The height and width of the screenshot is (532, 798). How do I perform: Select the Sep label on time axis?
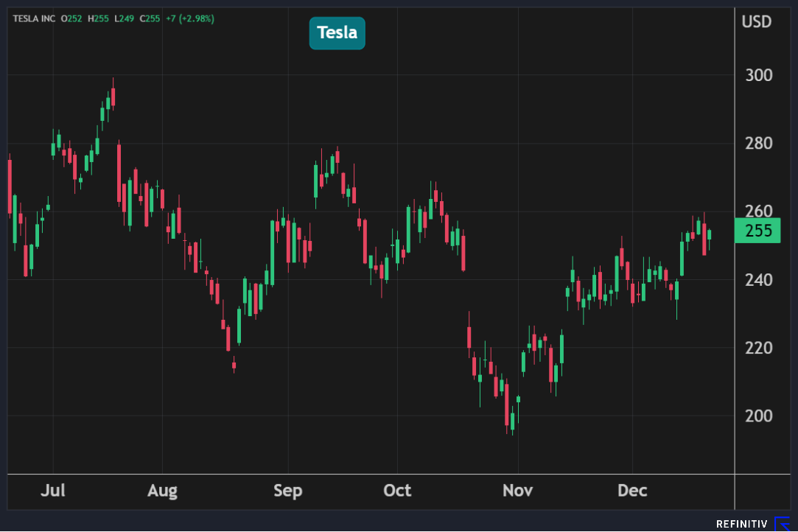coord(287,491)
